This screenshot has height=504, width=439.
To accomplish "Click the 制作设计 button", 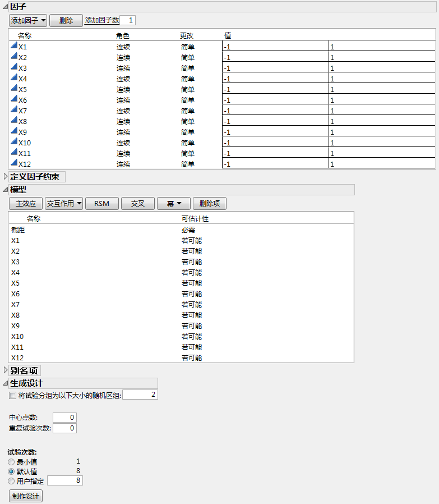I will coord(26,496).
